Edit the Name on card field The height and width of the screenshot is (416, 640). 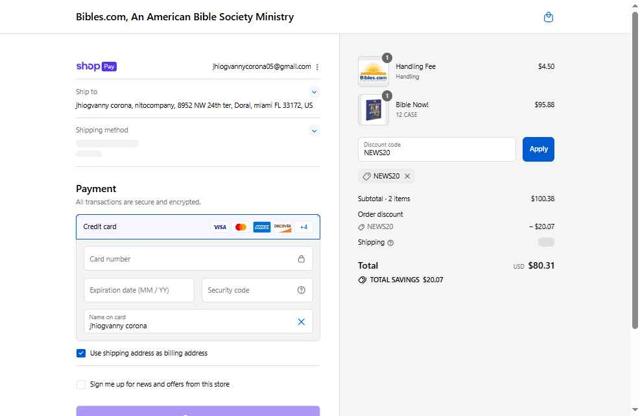pos(198,322)
